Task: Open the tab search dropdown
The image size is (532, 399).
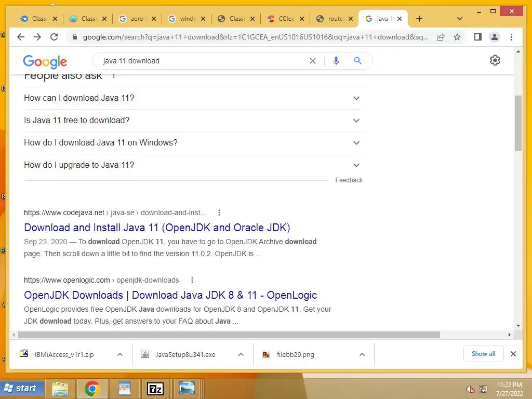Action: pyautogui.click(x=460, y=19)
